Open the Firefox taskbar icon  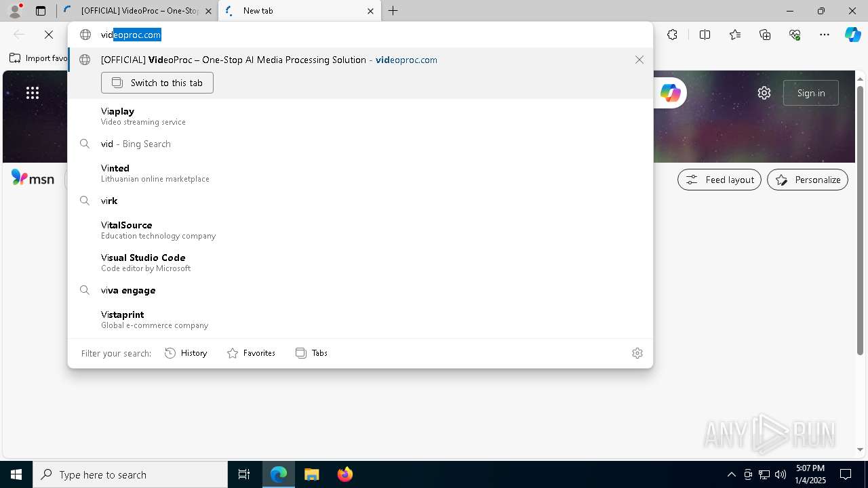point(345,474)
